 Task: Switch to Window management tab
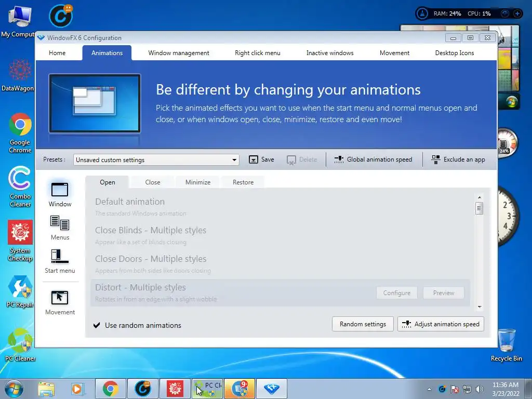[x=179, y=53]
